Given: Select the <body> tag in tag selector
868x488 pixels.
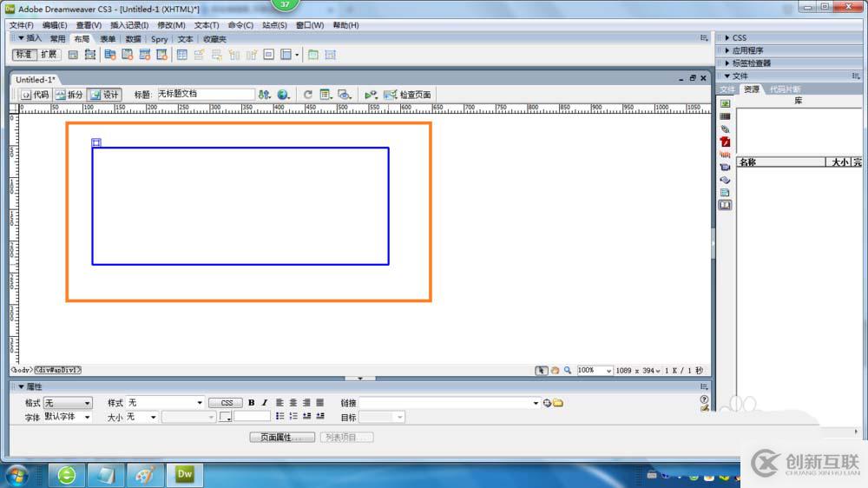Looking at the screenshot, I should click(21, 370).
